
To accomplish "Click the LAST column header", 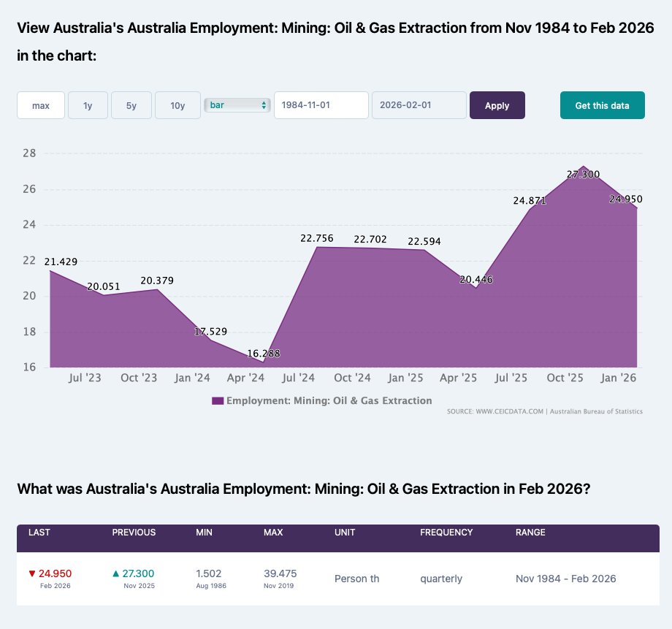I will [x=39, y=532].
